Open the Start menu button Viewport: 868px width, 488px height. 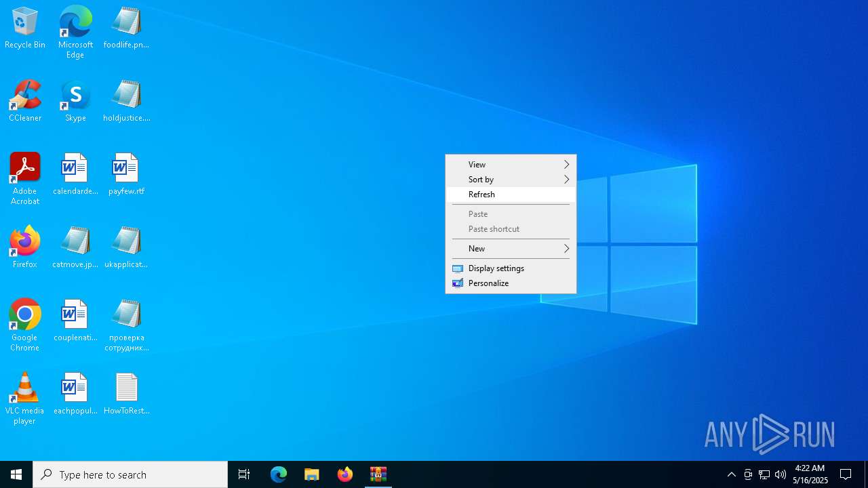[16, 474]
